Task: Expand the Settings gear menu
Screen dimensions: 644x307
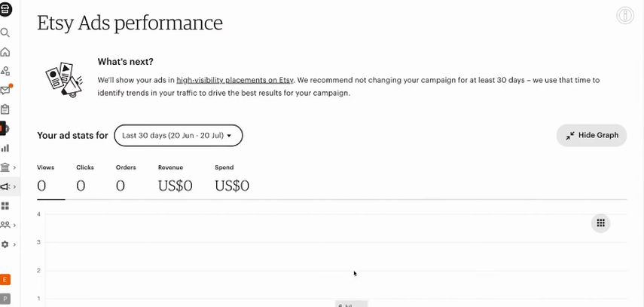Action: pos(8,244)
